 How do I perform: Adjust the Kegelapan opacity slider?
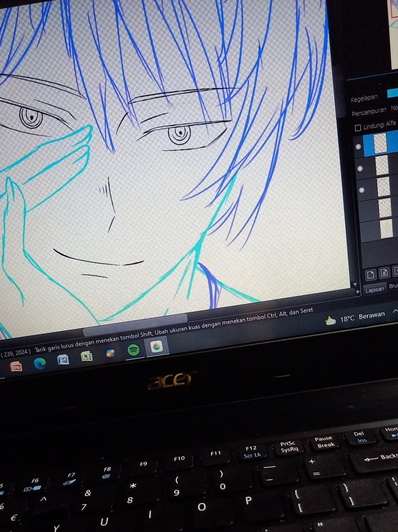point(392,93)
